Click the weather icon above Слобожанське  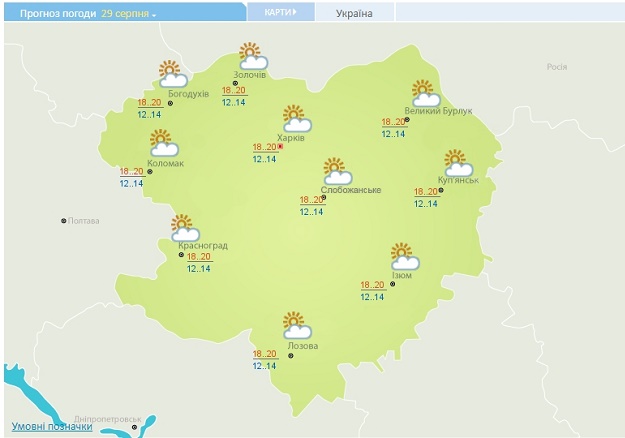[336, 170]
